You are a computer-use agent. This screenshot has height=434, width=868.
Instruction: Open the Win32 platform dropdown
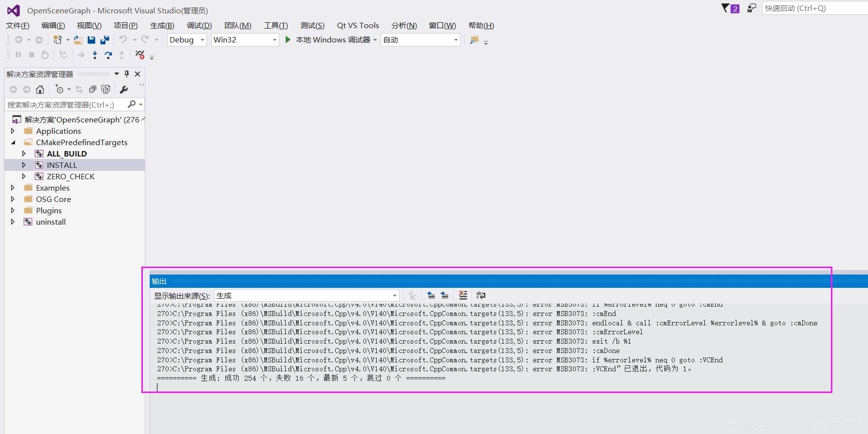coord(245,40)
